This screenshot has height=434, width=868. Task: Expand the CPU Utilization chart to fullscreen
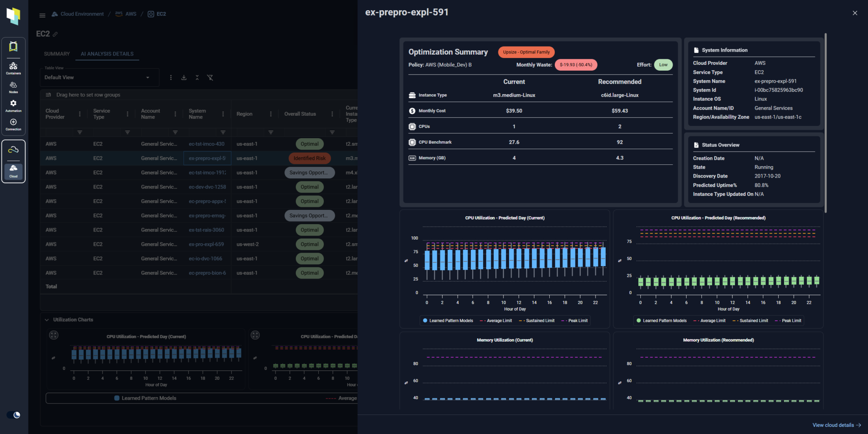54,335
